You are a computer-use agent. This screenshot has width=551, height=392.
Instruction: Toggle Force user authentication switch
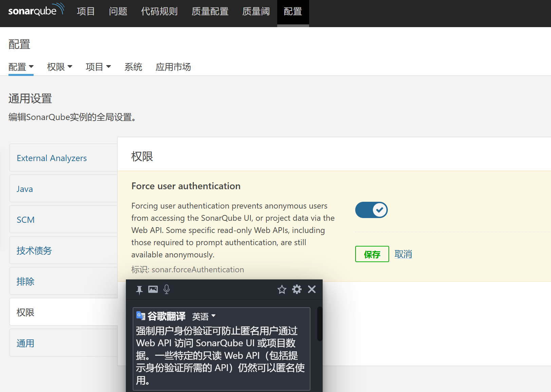click(x=372, y=210)
